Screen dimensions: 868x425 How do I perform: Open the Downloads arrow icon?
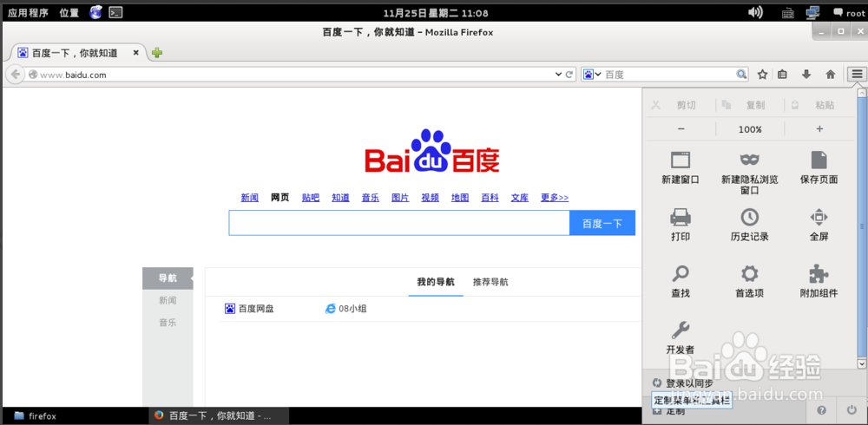click(x=806, y=74)
